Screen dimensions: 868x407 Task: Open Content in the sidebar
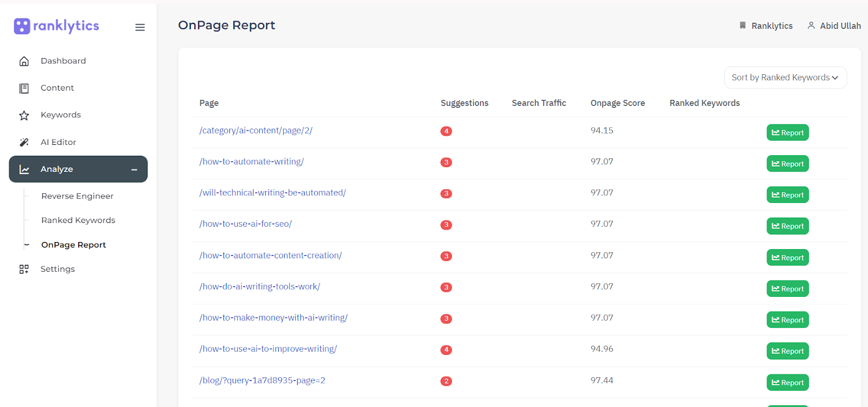(x=57, y=88)
